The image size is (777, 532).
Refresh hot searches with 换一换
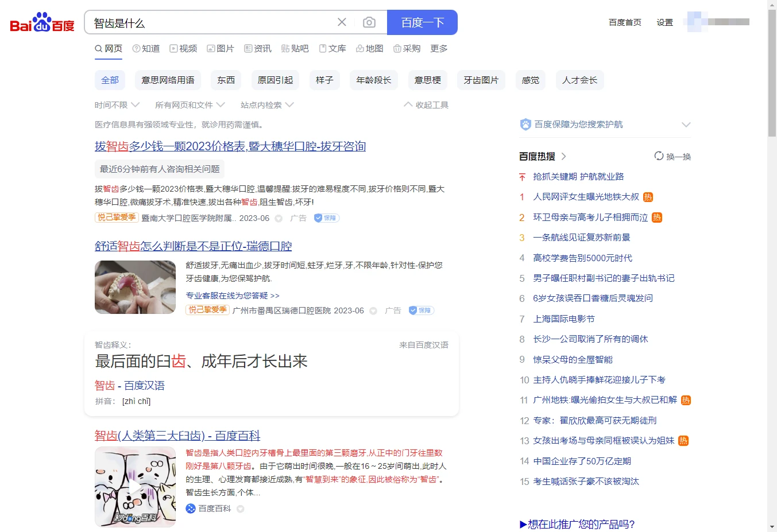point(672,156)
